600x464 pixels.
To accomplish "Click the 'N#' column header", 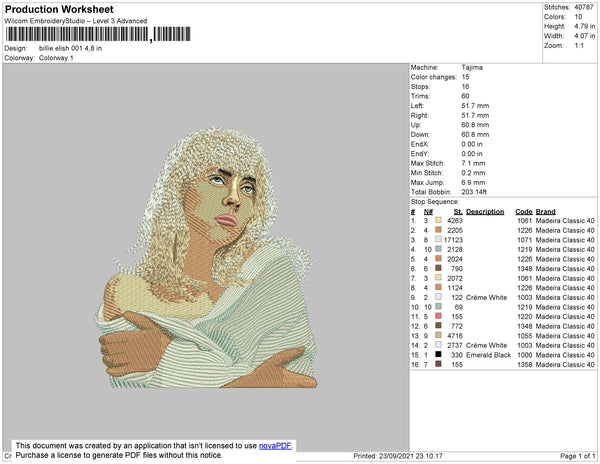I will 428,212.
